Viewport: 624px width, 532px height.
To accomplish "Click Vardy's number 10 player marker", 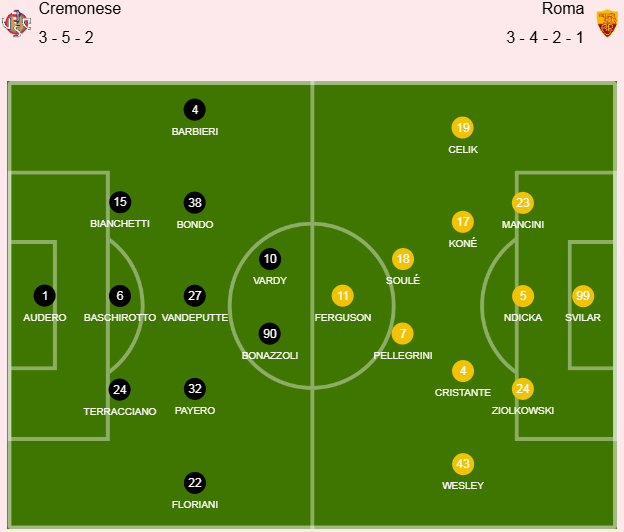I will click(270, 259).
